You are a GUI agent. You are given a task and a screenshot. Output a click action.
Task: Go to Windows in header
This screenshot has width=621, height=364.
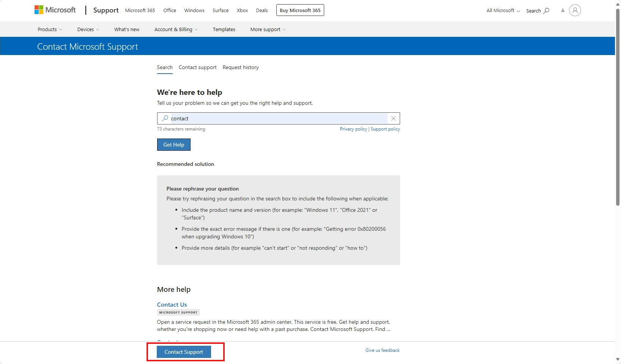(194, 11)
